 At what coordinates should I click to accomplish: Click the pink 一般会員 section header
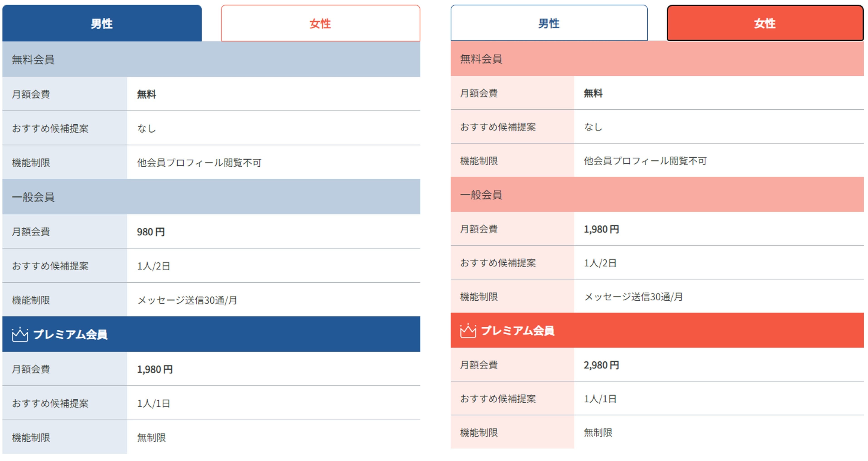481,195
